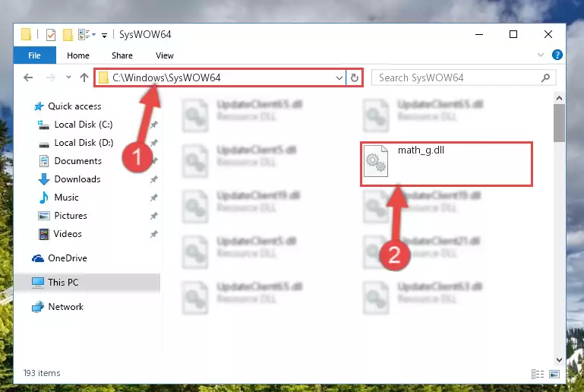Click the pin icon beside Music

point(154,198)
